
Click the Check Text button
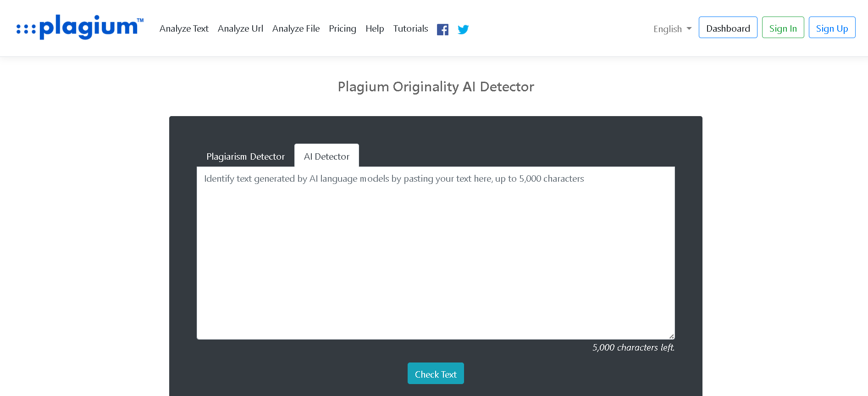point(436,374)
